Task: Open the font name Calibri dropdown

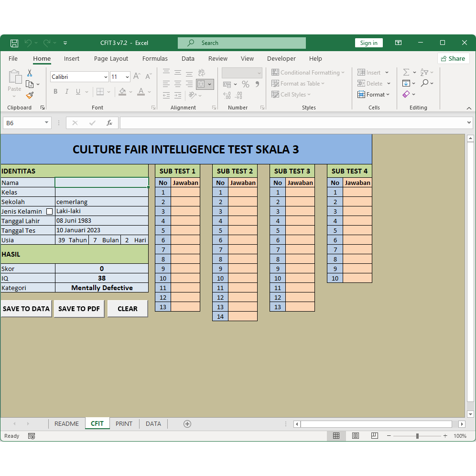Action: point(106,77)
